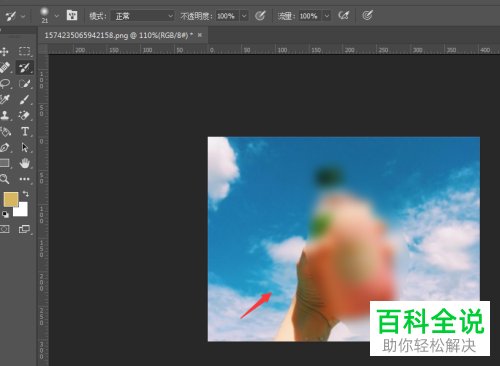This screenshot has width=500, height=366.
Task: Swap foreground and background colors
Action: [26, 194]
